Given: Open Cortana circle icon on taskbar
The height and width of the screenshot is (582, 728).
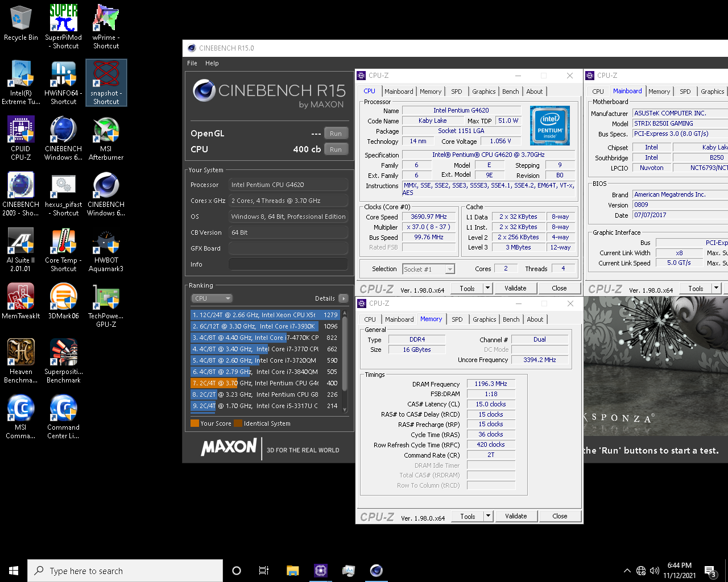Looking at the screenshot, I should (237, 571).
